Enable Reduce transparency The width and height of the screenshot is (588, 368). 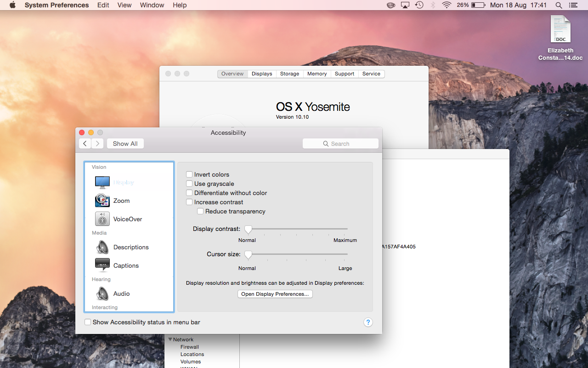coord(200,211)
